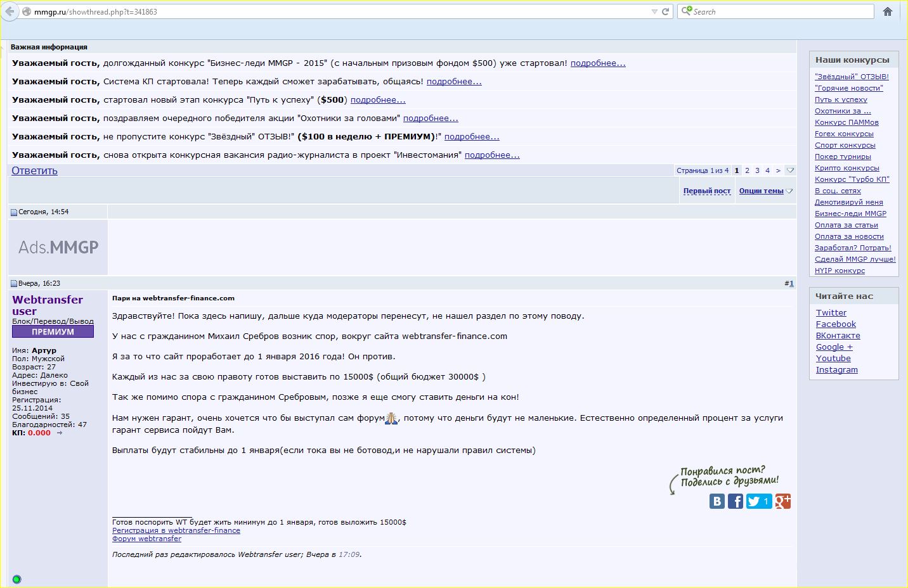Open Покер турниры link
The image size is (908, 588).
click(843, 157)
